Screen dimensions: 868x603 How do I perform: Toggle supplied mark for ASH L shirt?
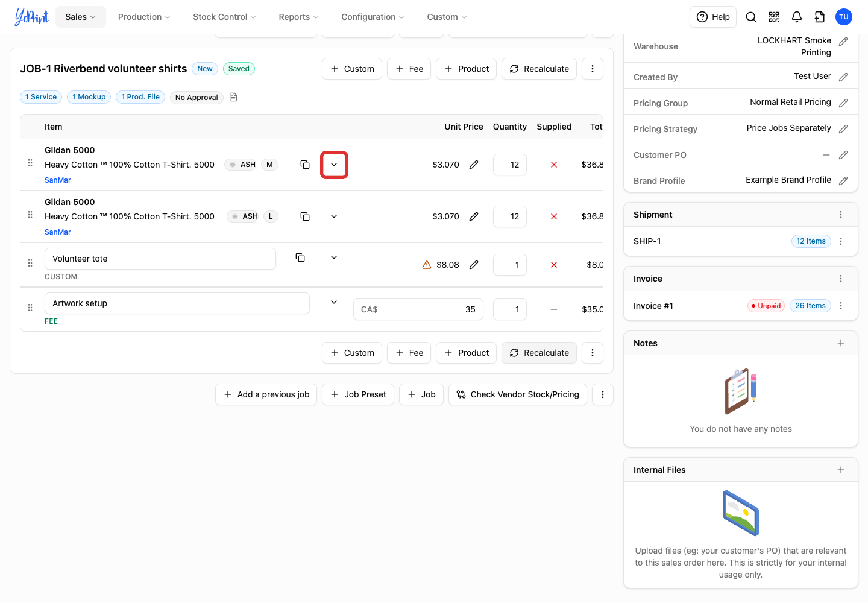coord(554,216)
